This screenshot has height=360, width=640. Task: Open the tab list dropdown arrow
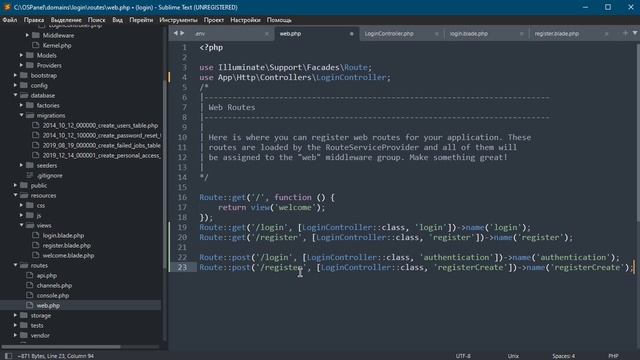point(635,33)
